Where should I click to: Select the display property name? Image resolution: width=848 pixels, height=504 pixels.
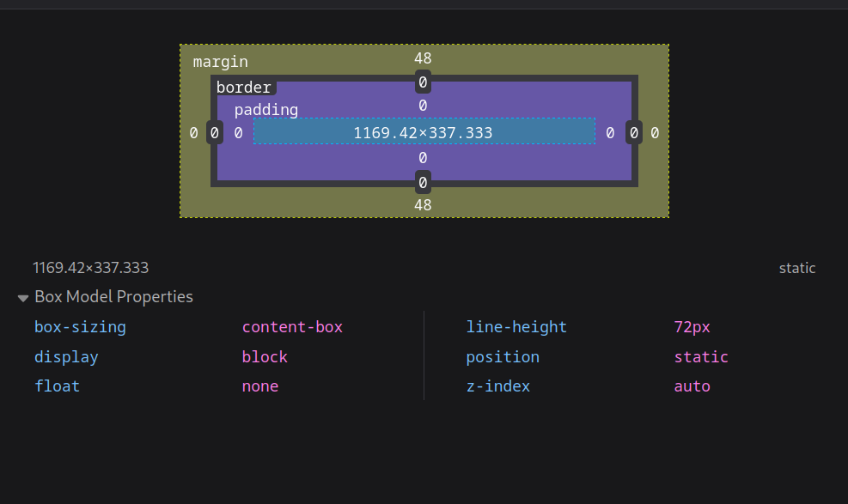coord(66,356)
